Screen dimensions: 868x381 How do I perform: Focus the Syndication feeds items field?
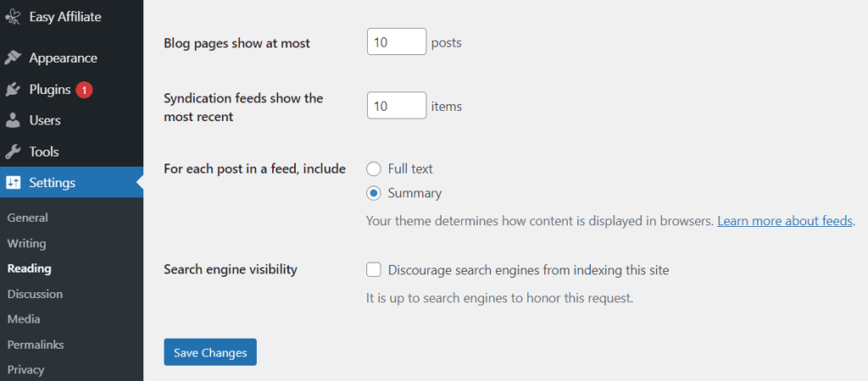pos(397,106)
